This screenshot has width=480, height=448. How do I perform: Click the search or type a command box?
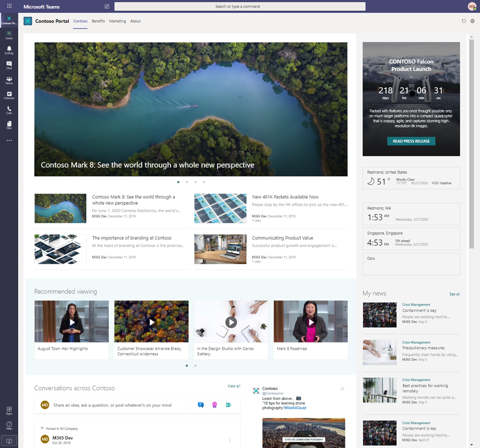click(x=240, y=6)
